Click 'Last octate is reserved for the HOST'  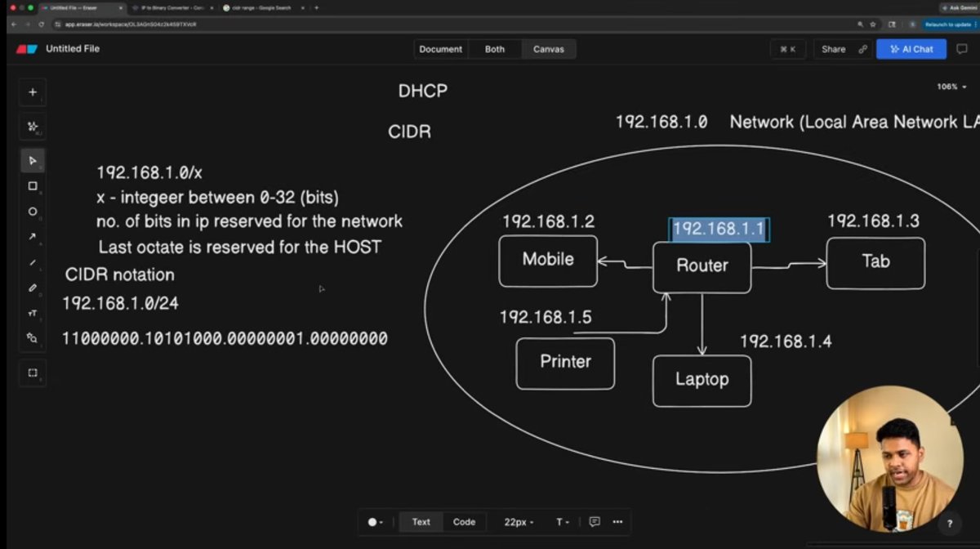coord(240,247)
